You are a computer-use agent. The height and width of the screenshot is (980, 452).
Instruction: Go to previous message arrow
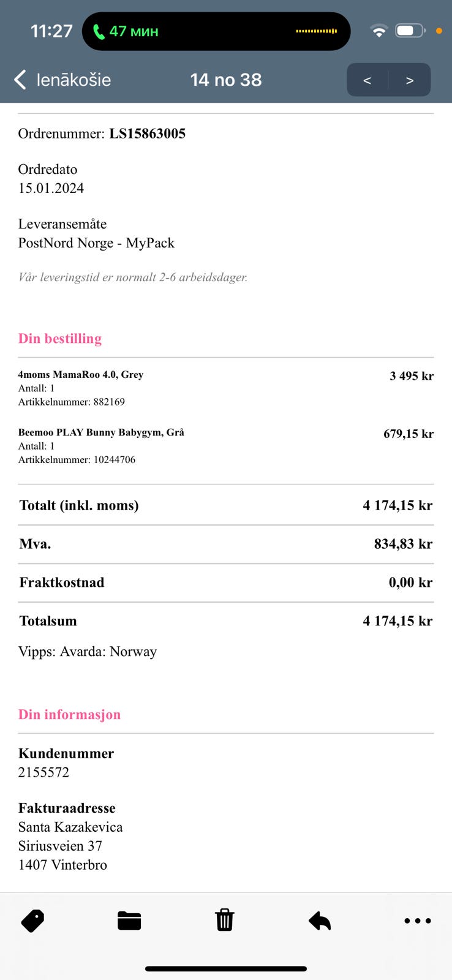[367, 80]
